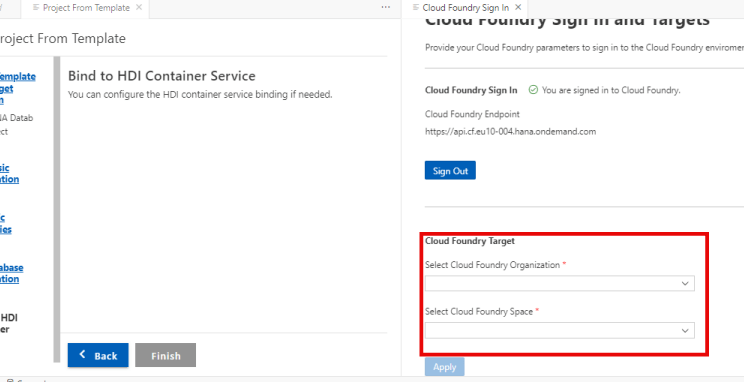Click the Finish button in wizard
This screenshot has width=744, height=382.
pyautogui.click(x=166, y=355)
